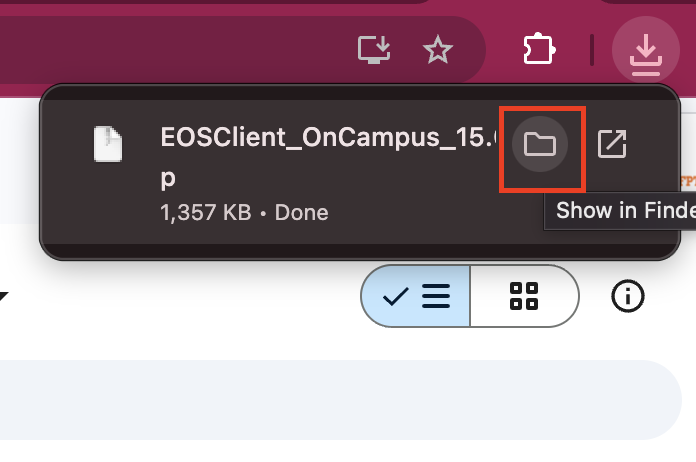Click the install app icon in address bar
Image resolution: width=696 pixels, height=462 pixels.
point(374,49)
